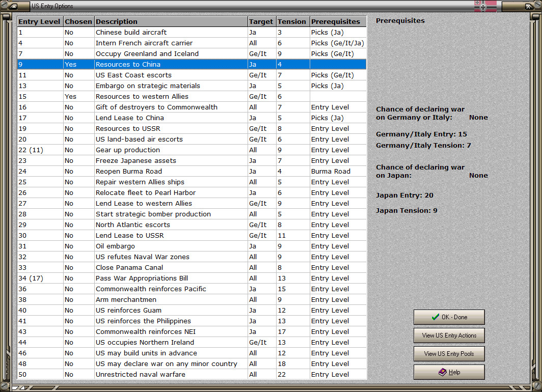This screenshot has width=542, height=392.
Task: Click the Chosen column header
Action: tap(79, 21)
